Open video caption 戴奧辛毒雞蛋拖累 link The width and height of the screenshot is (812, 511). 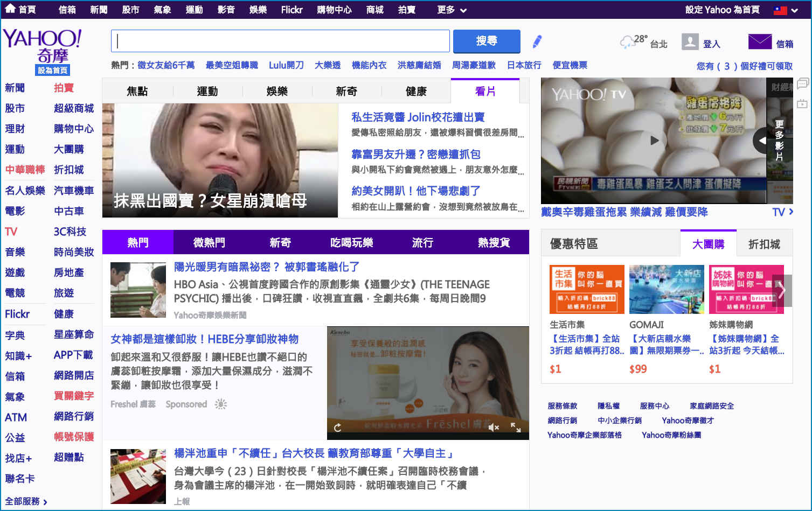(x=624, y=212)
